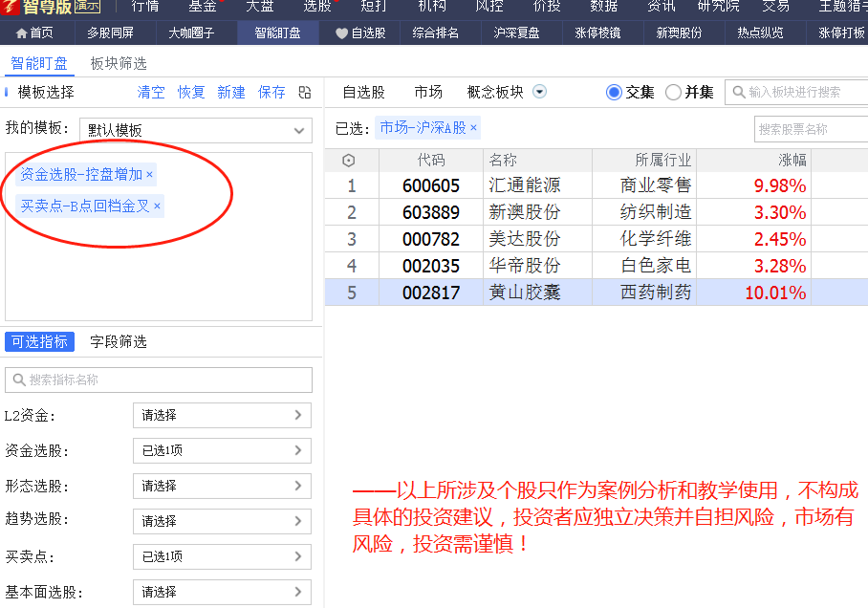Choose the 市场 filter category

(x=428, y=92)
